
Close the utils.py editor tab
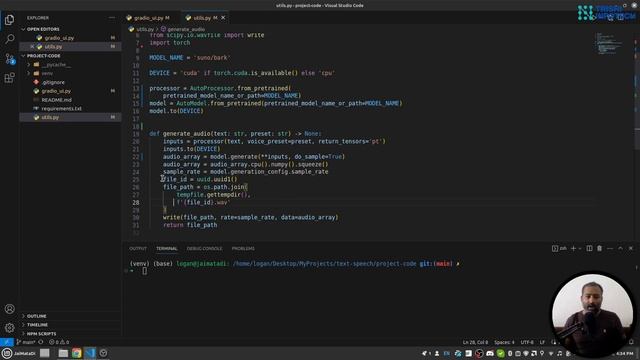(x=223, y=18)
